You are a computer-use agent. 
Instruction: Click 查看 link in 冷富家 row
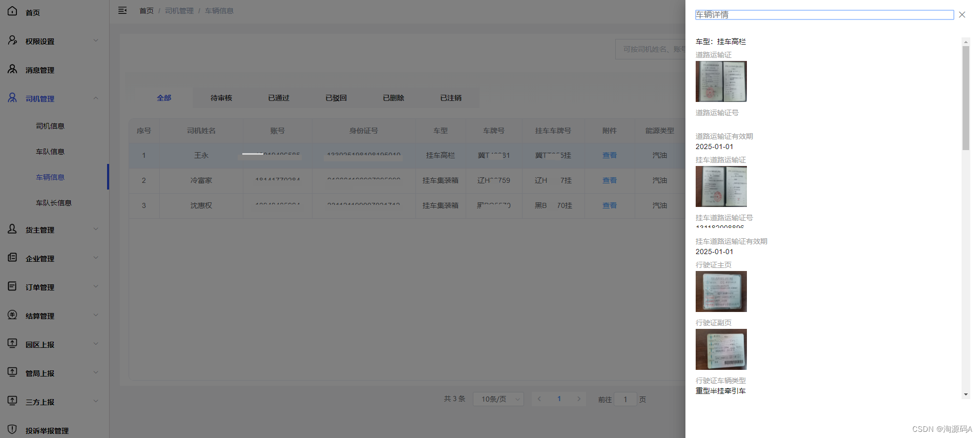(610, 180)
